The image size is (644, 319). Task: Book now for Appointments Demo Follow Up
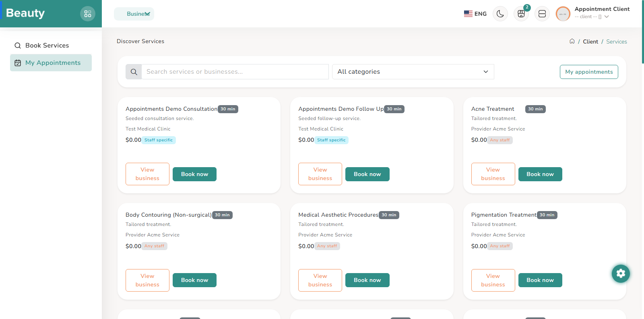(367, 174)
